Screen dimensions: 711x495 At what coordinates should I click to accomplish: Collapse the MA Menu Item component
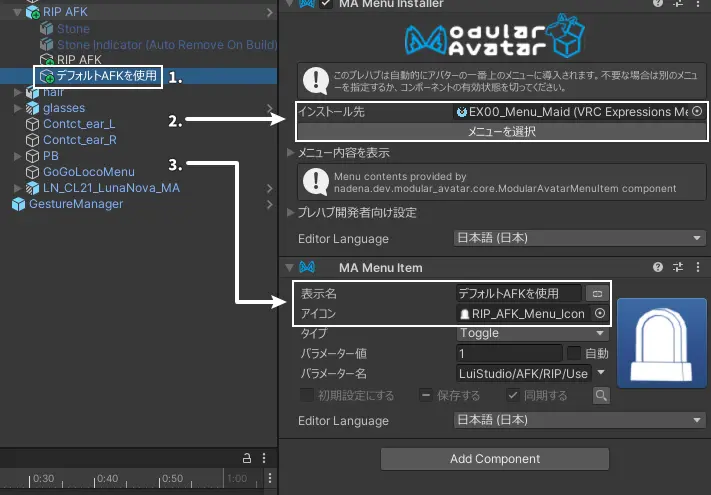(x=289, y=268)
